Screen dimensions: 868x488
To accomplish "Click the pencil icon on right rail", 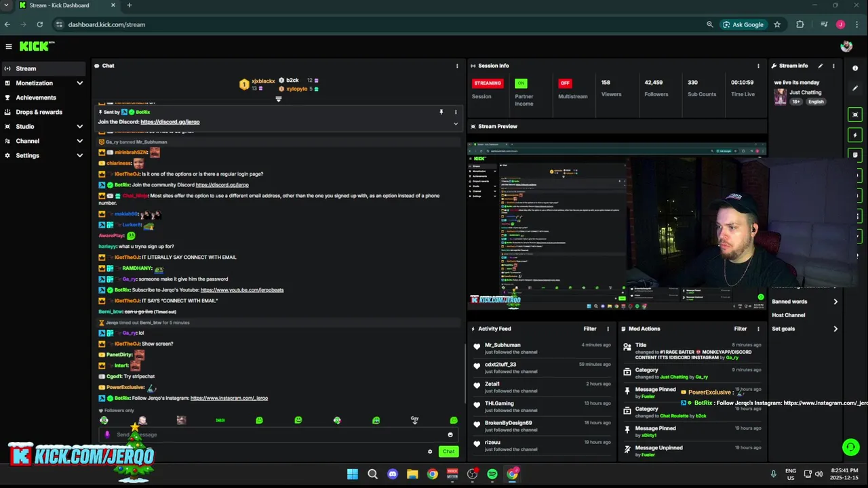I will pos(855,88).
